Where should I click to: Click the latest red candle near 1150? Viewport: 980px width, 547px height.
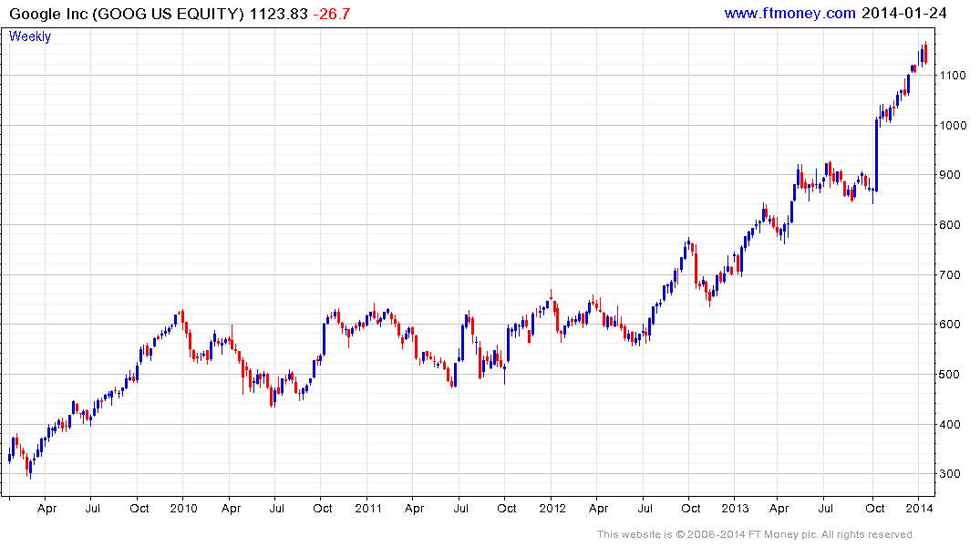pos(925,53)
